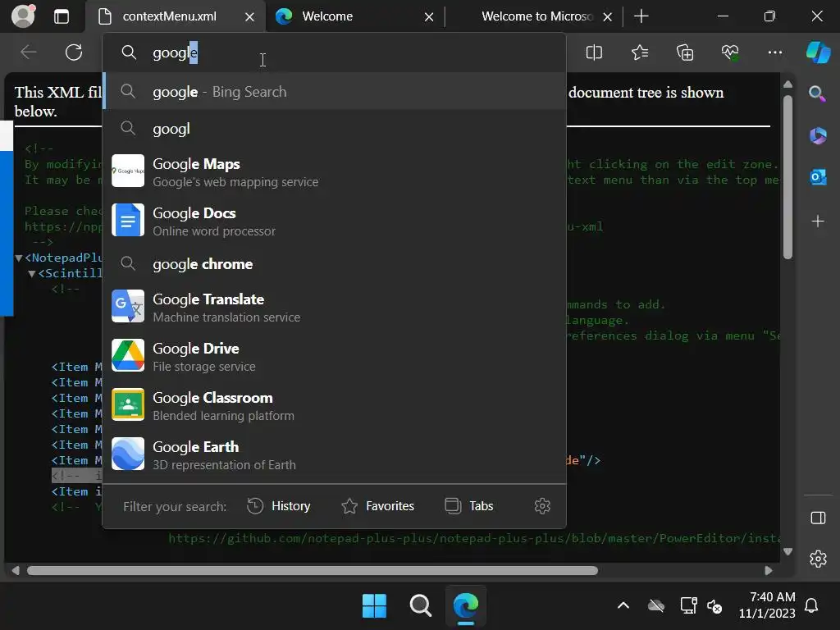Open sidebar settings gear
840x630 pixels.
[x=818, y=559]
